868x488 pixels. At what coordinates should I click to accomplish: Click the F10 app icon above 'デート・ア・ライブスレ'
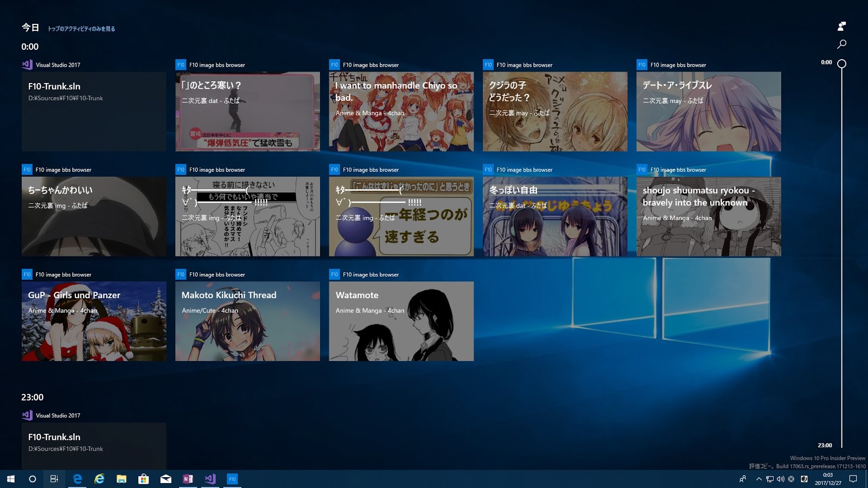click(x=642, y=65)
